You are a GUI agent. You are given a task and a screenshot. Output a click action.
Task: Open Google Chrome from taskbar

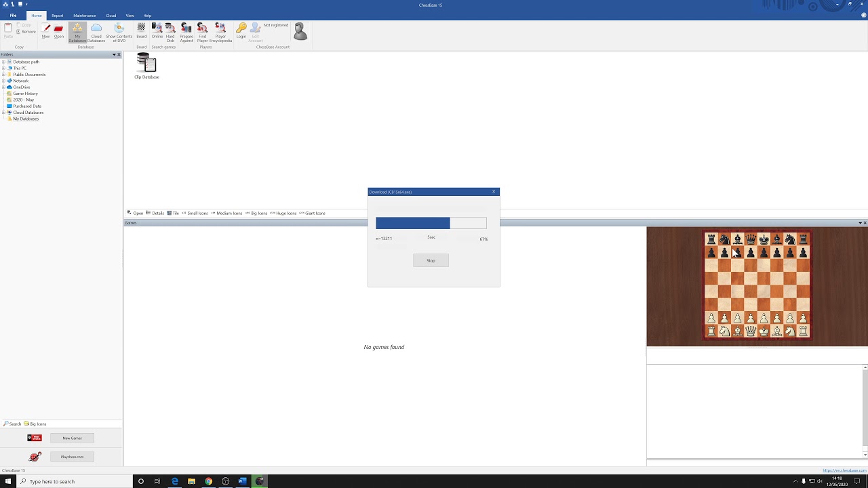tap(208, 481)
